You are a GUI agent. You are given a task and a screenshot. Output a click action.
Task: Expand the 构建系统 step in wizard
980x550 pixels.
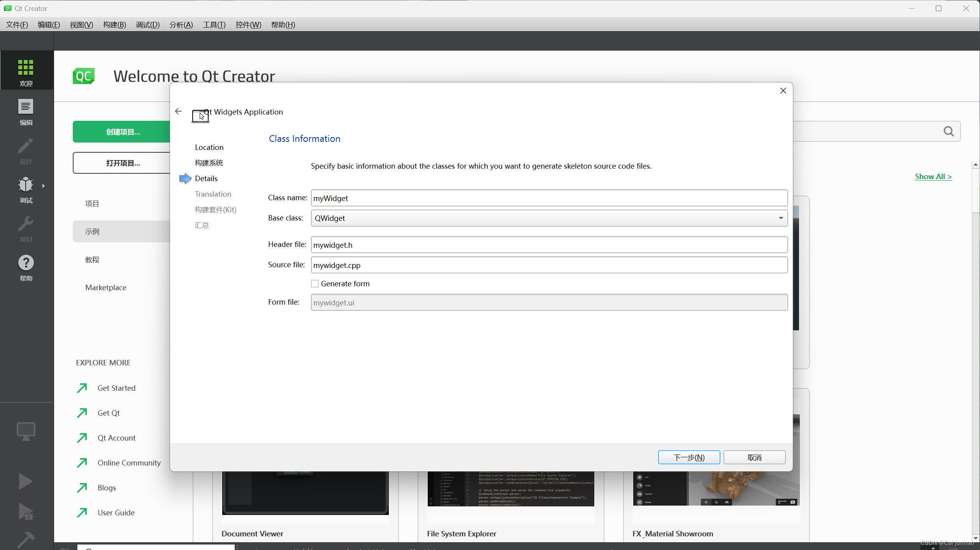[209, 162]
